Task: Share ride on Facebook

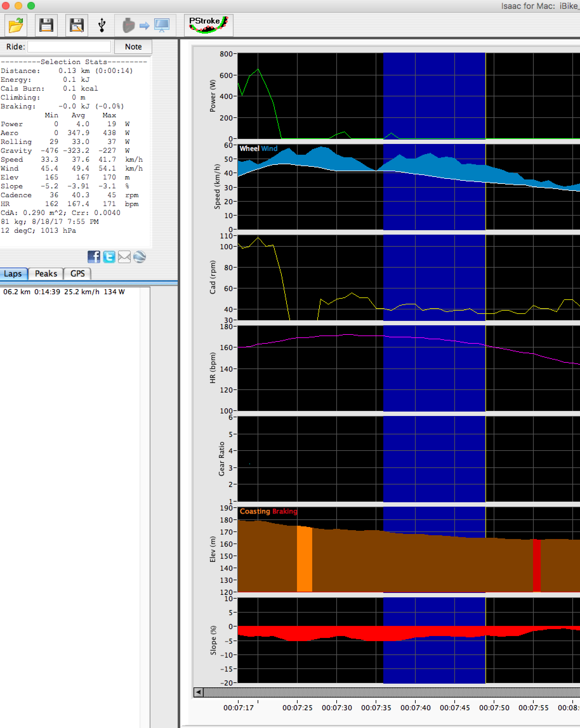Action: click(94, 257)
